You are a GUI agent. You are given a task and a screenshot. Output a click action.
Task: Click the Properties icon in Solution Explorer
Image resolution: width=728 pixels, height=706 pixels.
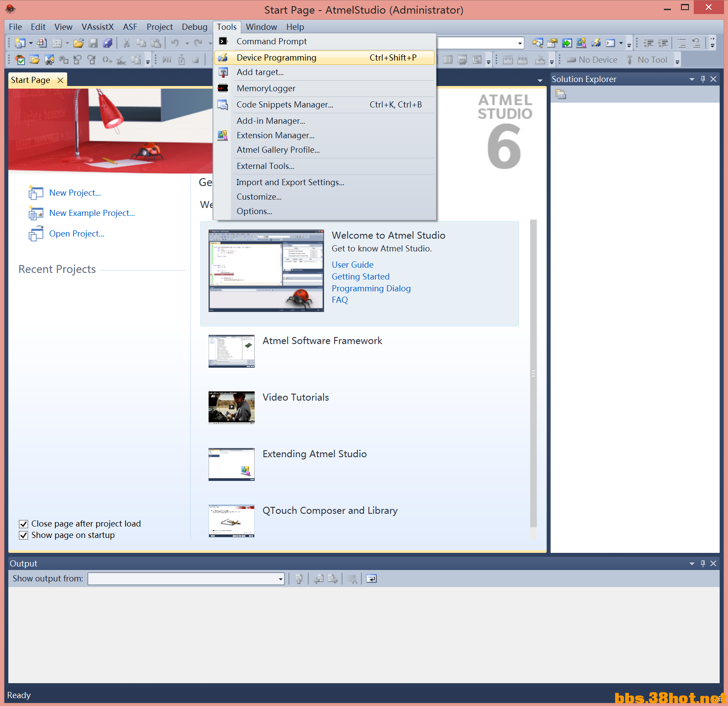561,94
